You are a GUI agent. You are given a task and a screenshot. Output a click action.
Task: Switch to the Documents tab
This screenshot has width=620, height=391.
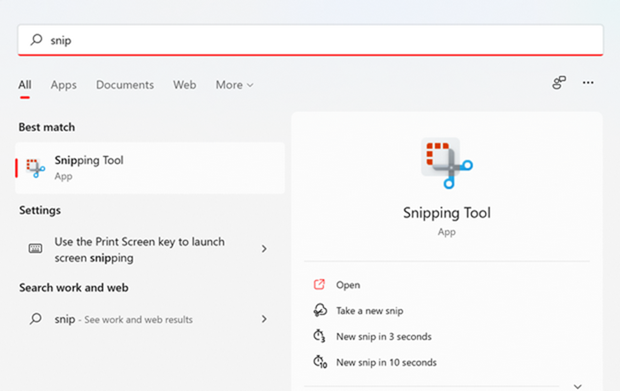pyautogui.click(x=125, y=85)
